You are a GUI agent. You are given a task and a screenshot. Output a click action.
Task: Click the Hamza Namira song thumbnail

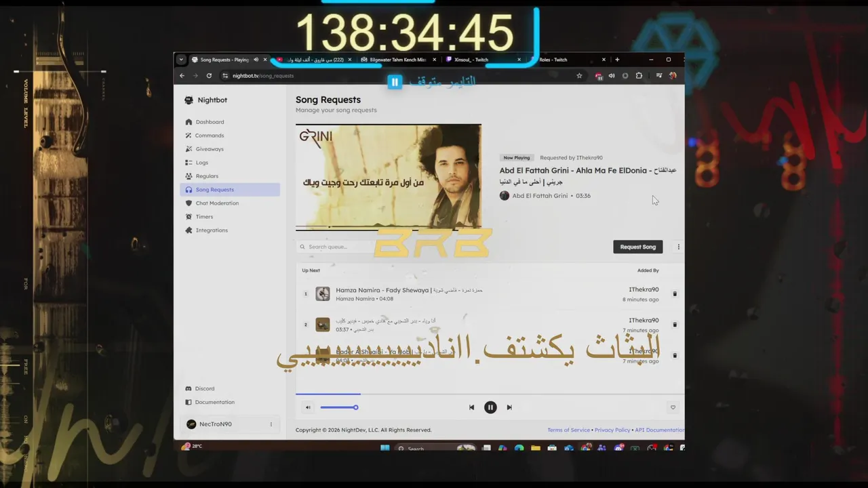coord(323,293)
